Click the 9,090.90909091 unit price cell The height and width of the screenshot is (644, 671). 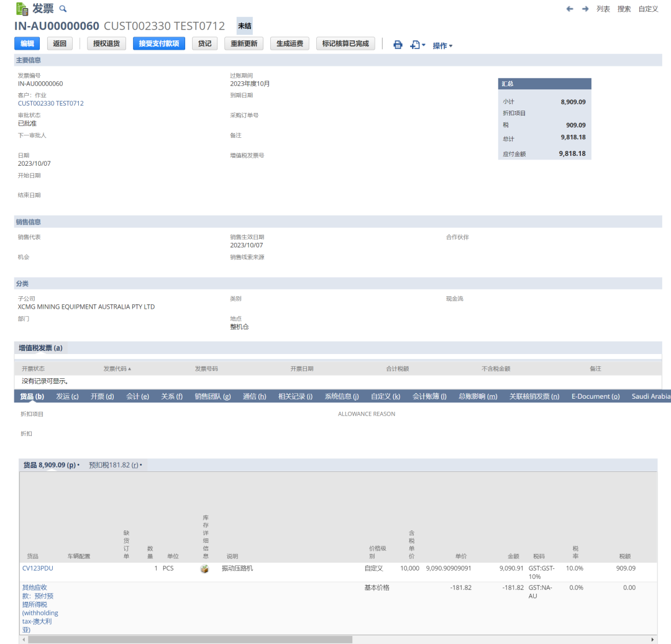pos(449,568)
